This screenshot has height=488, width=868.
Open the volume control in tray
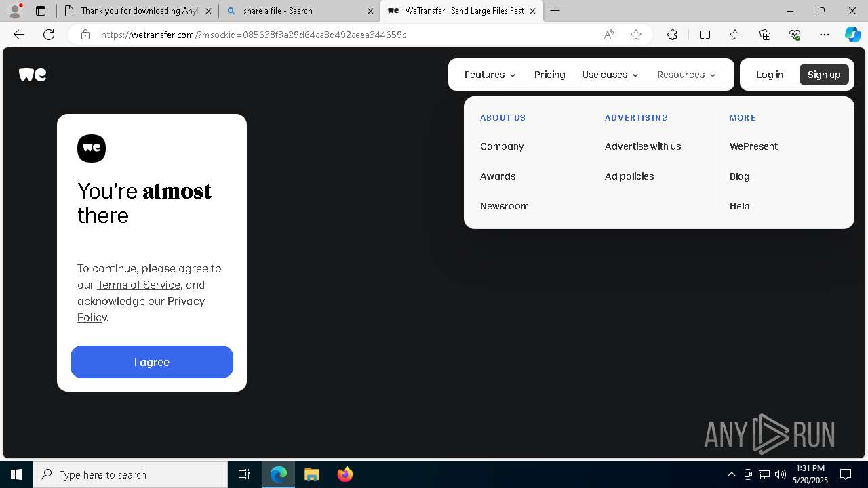pos(780,474)
